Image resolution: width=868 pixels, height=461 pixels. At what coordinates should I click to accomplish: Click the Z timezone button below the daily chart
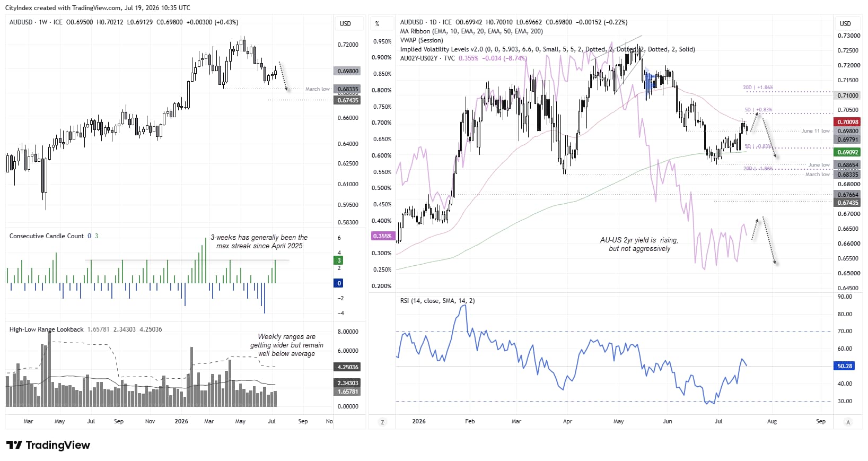[x=382, y=422]
